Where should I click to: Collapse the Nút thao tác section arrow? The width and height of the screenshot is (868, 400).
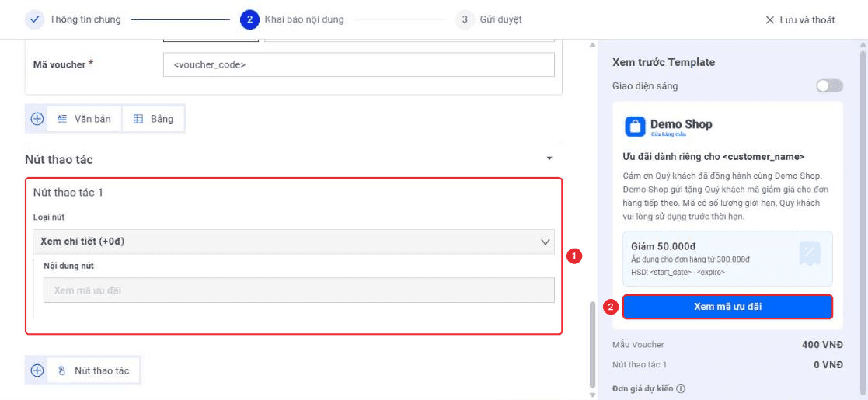click(x=549, y=158)
